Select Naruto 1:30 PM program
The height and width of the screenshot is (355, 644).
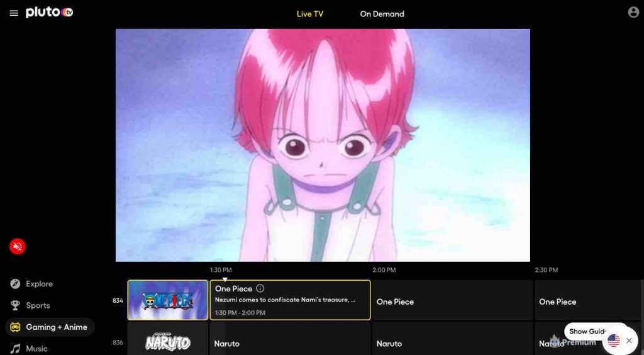(x=290, y=339)
